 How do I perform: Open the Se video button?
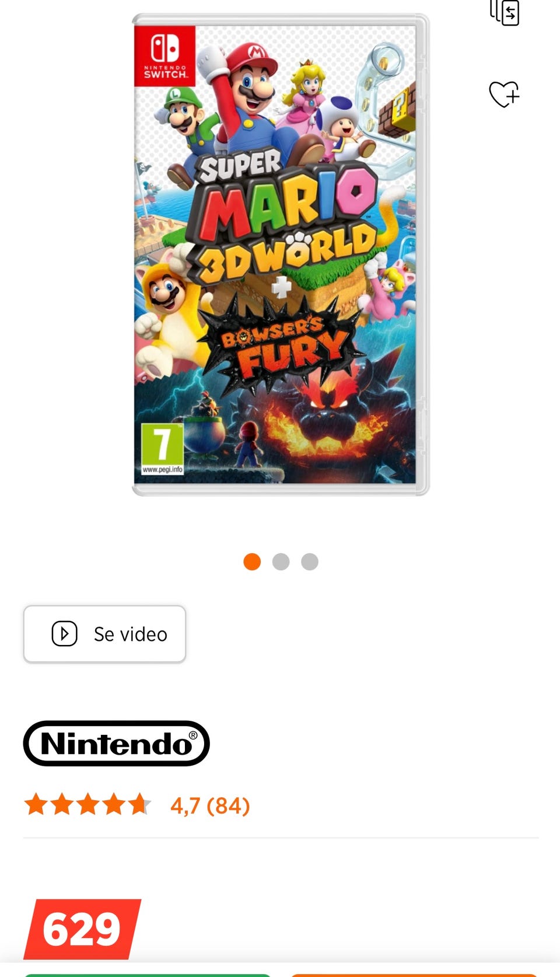click(105, 634)
